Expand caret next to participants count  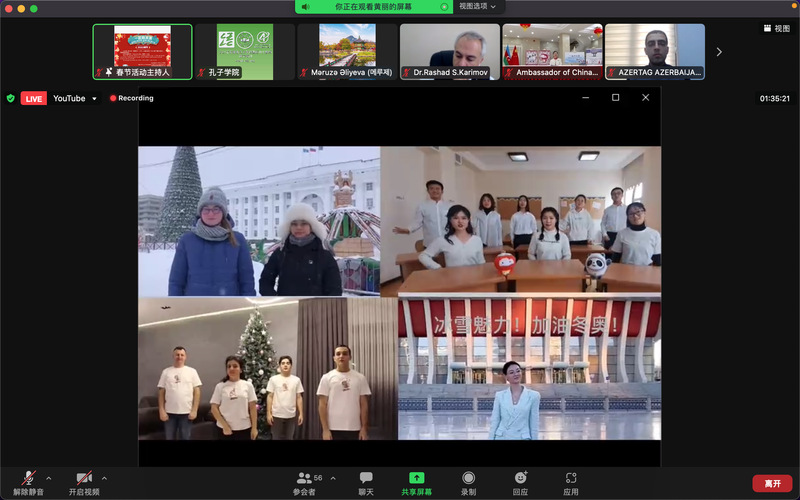(x=333, y=478)
